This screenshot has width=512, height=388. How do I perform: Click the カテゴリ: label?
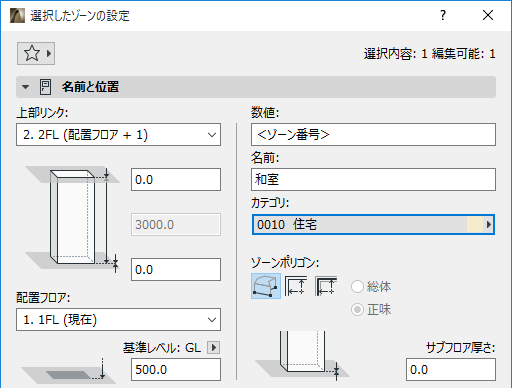270,203
